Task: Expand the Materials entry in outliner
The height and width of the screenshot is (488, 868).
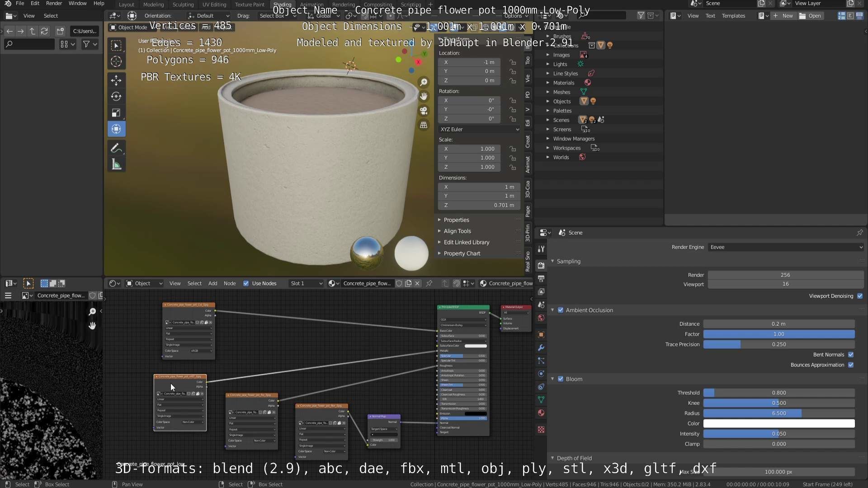Action: [x=547, y=83]
